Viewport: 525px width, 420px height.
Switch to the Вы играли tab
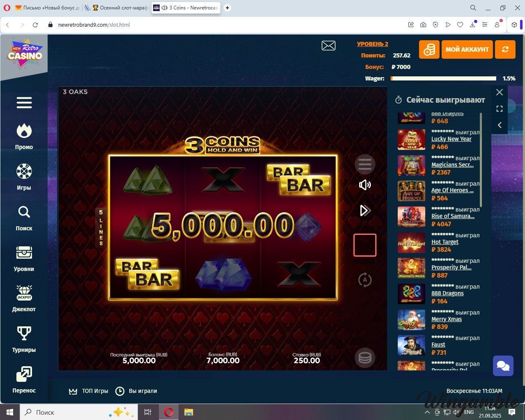click(x=136, y=391)
